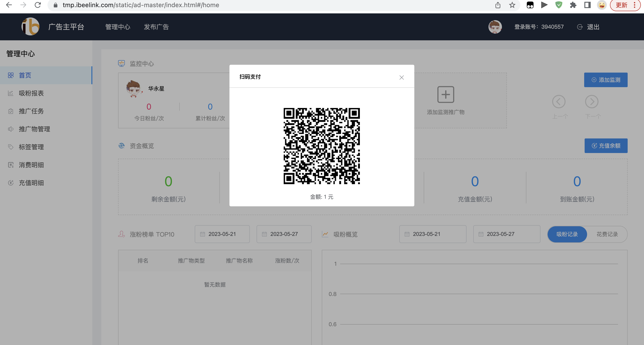
Task: Open 标签管理 in the sidebar
Action: (46, 147)
